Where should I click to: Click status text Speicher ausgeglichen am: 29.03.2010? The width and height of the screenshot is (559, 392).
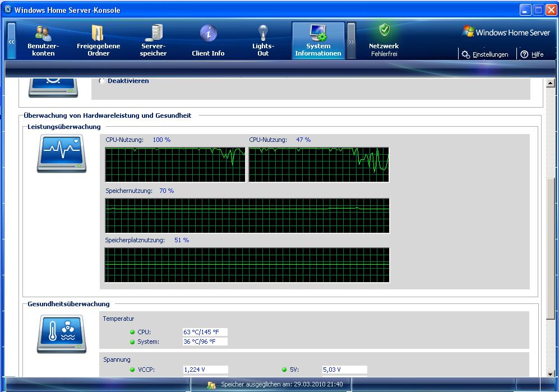coord(282,384)
